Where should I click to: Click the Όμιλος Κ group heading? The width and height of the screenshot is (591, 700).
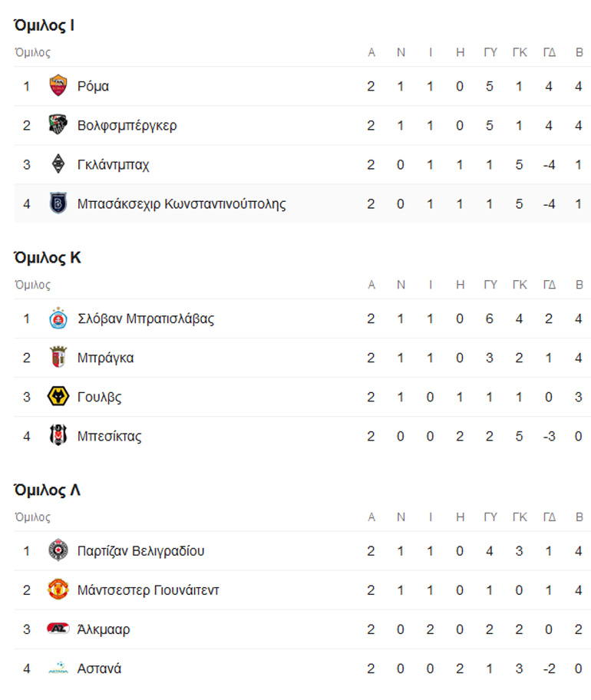(x=48, y=259)
